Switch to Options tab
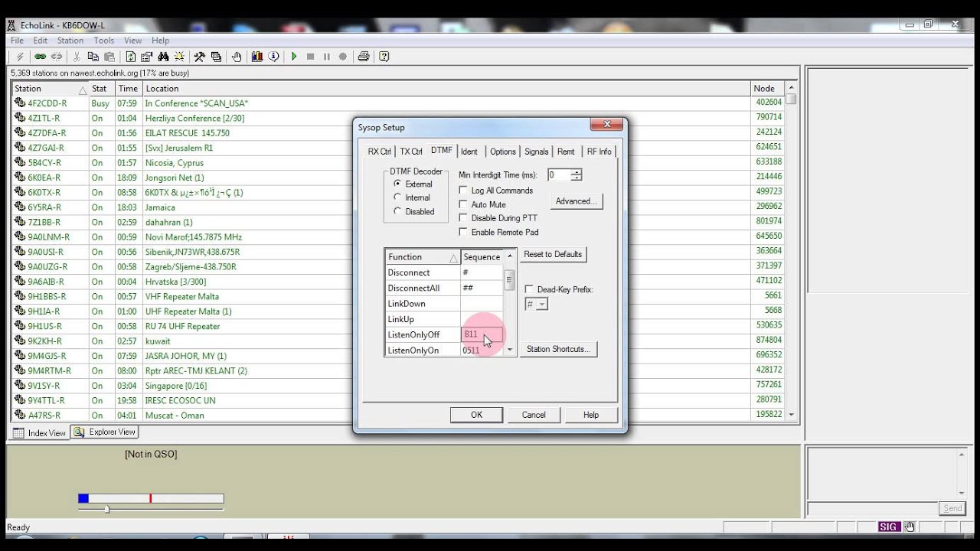Screen dimensions: 980x551 tap(502, 152)
